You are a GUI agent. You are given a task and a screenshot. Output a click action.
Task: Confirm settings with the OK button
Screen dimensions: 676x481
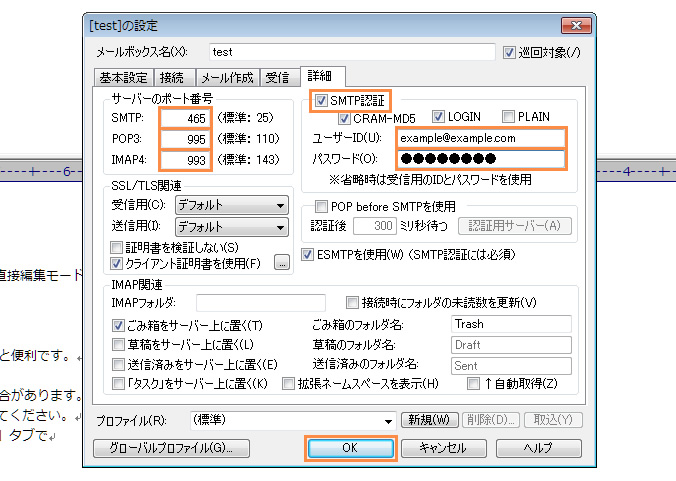pyautogui.click(x=351, y=448)
